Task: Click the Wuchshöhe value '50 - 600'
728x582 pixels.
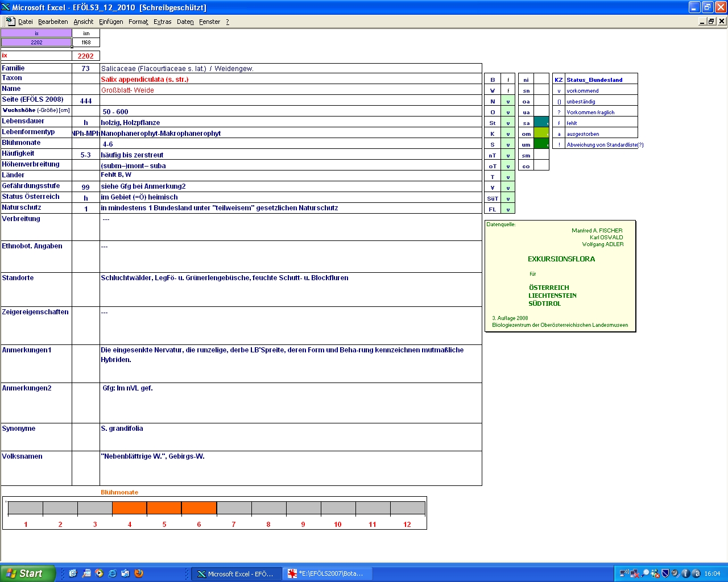Action: 291,111
